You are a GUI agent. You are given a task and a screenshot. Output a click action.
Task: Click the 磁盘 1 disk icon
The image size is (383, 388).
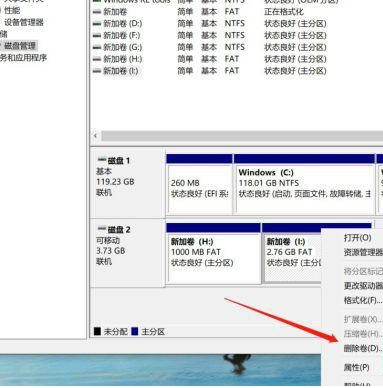pyautogui.click(x=102, y=160)
